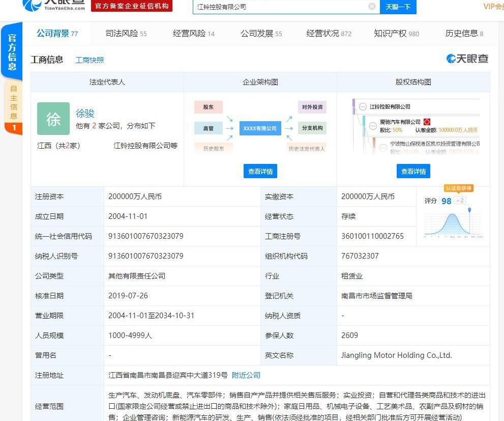Click the approval date 2019-07-26
The height and width of the screenshot is (421, 504).
pos(128,296)
